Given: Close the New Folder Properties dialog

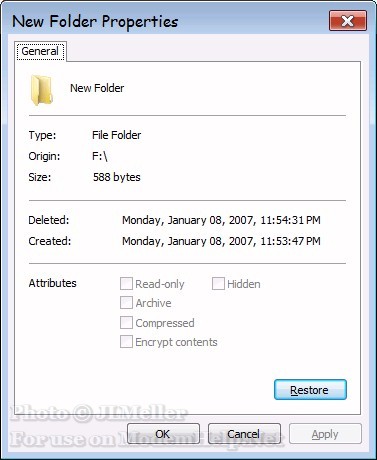Looking at the screenshot, I should [x=348, y=21].
